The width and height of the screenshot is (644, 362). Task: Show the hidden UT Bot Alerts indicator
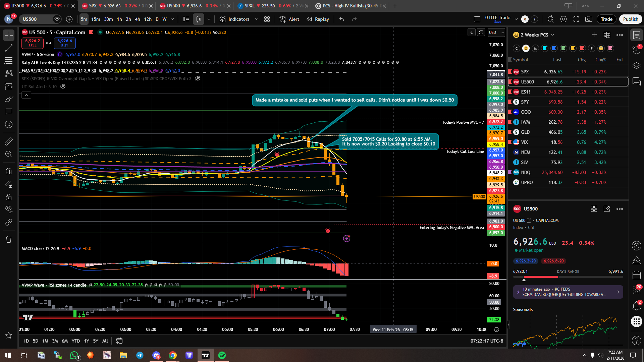(x=63, y=86)
